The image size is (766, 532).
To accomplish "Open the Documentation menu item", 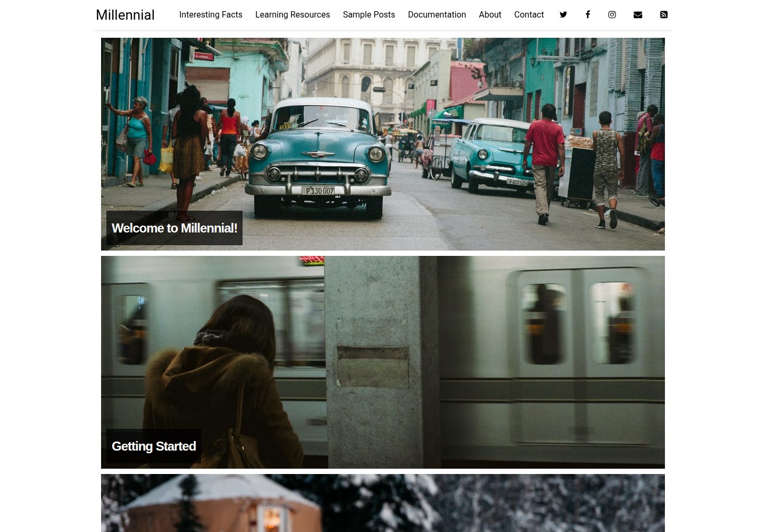I will point(437,15).
